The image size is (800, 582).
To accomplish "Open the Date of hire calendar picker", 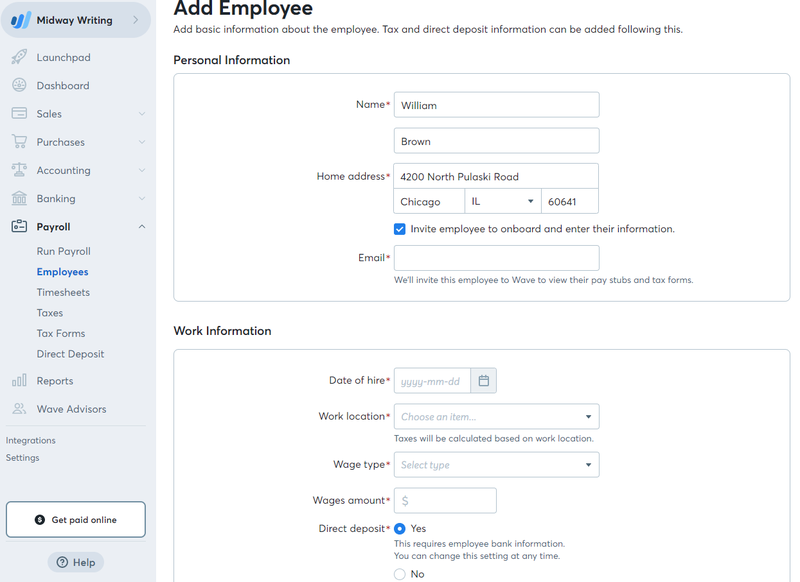I will coord(483,381).
